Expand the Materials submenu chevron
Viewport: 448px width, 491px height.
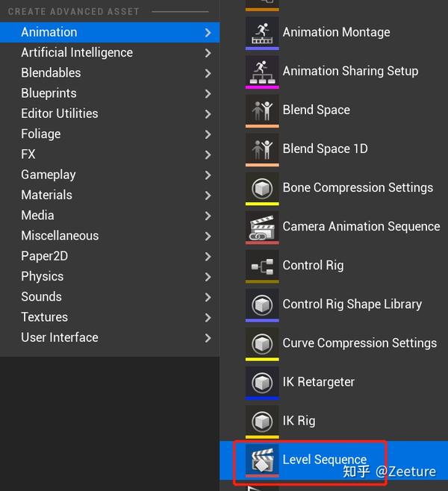pos(208,195)
